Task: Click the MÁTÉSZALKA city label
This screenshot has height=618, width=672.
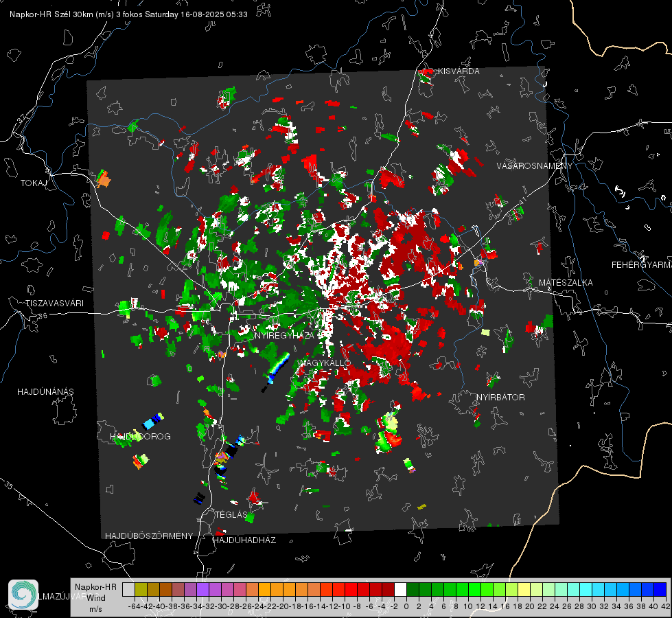Action: pyautogui.click(x=566, y=283)
